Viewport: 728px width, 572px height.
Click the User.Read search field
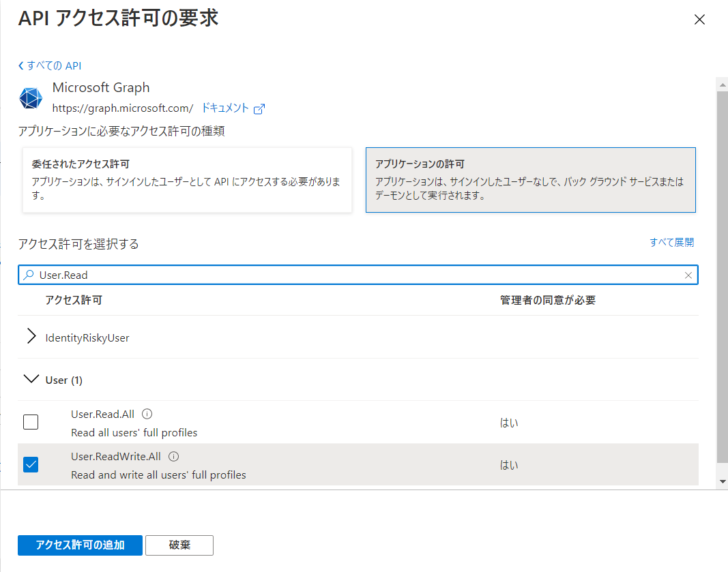pyautogui.click(x=358, y=275)
